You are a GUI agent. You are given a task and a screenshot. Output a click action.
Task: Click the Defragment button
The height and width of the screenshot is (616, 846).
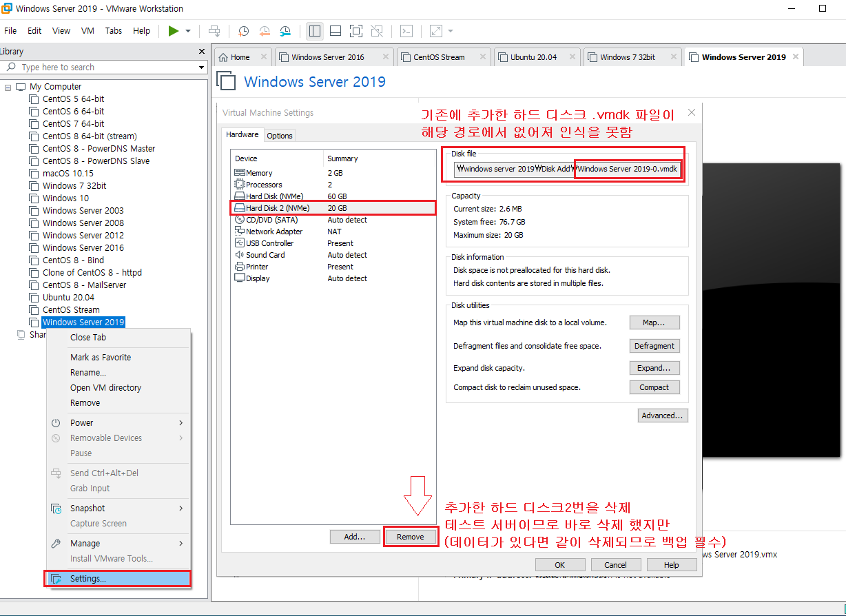pyautogui.click(x=654, y=346)
